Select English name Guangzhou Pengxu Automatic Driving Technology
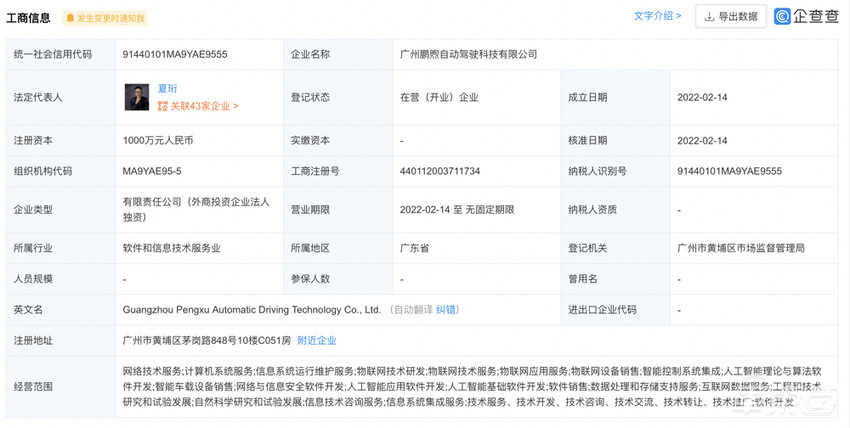The width and height of the screenshot is (850, 428). click(x=252, y=310)
